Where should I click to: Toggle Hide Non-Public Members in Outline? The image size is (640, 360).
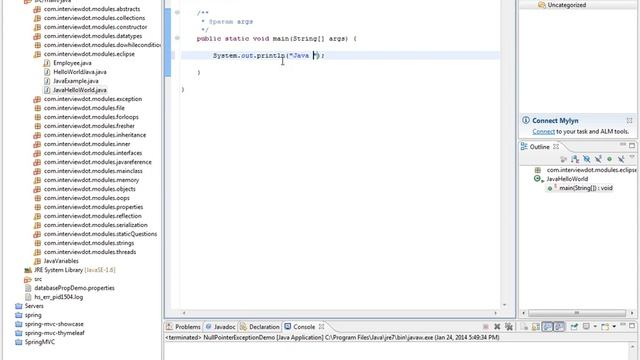pos(609,159)
